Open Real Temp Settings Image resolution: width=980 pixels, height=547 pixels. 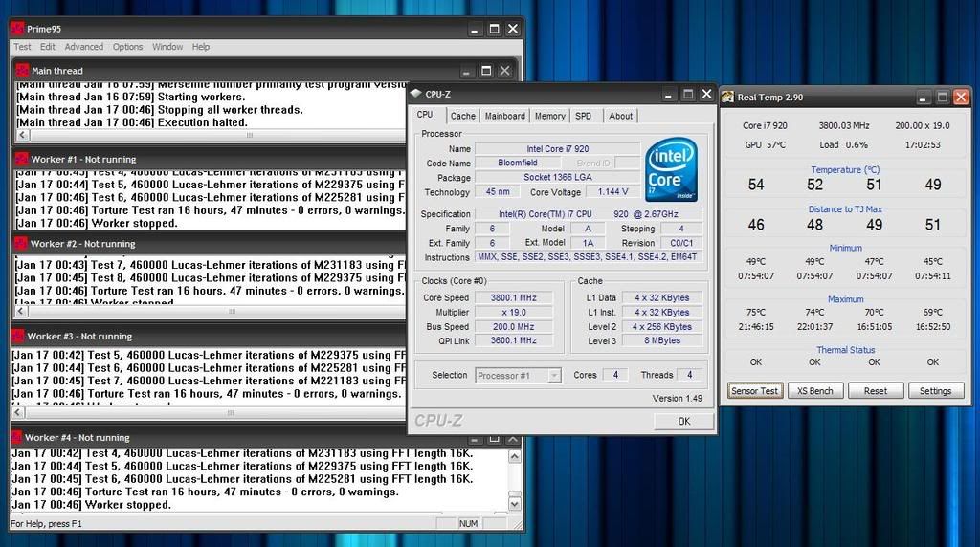pos(935,391)
